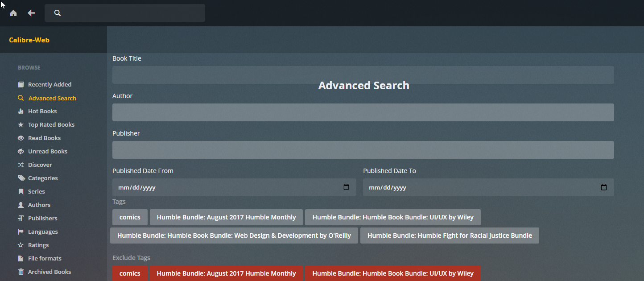
Task: Open the Series browser
Action: click(36, 191)
